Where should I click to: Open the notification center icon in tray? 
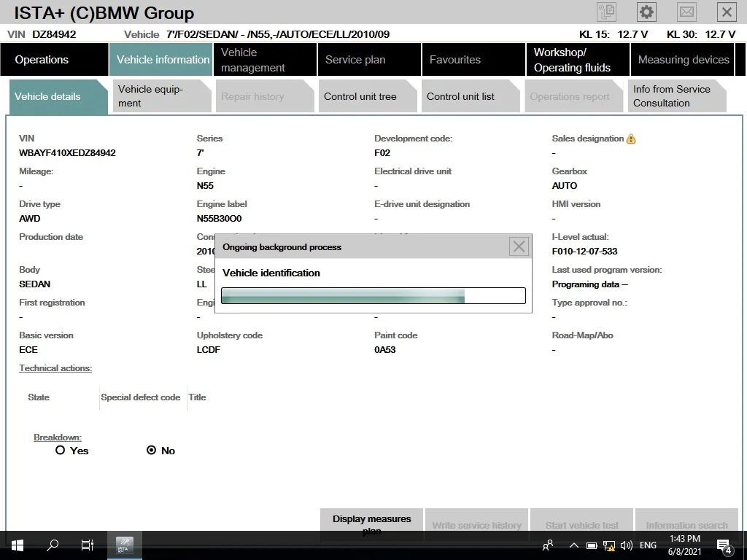[x=724, y=545]
